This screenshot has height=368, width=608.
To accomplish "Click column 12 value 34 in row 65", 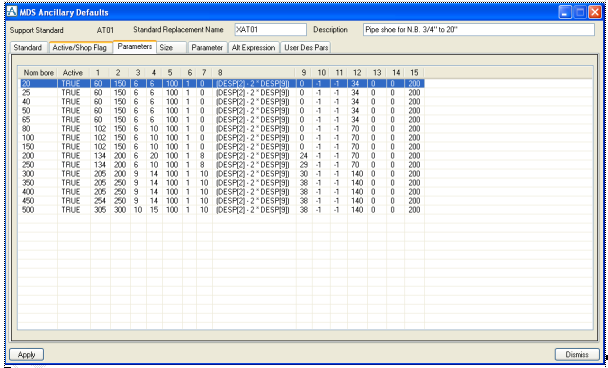I will [x=355, y=119].
